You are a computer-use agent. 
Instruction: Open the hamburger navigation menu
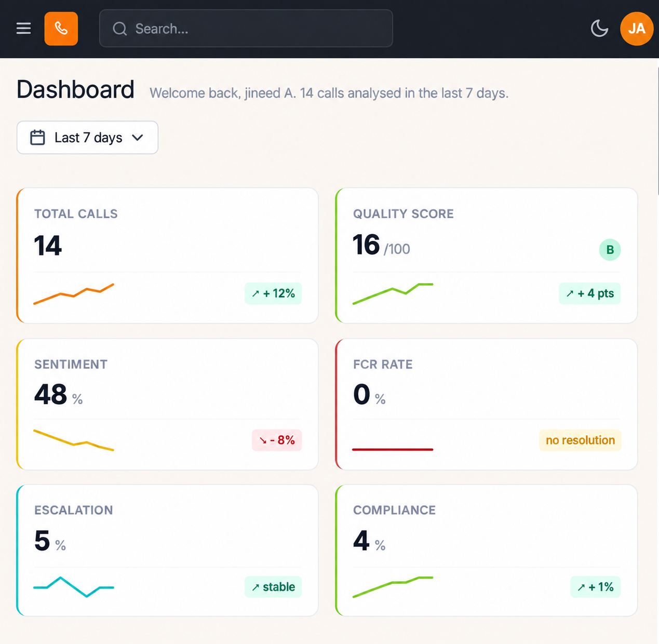(23, 29)
